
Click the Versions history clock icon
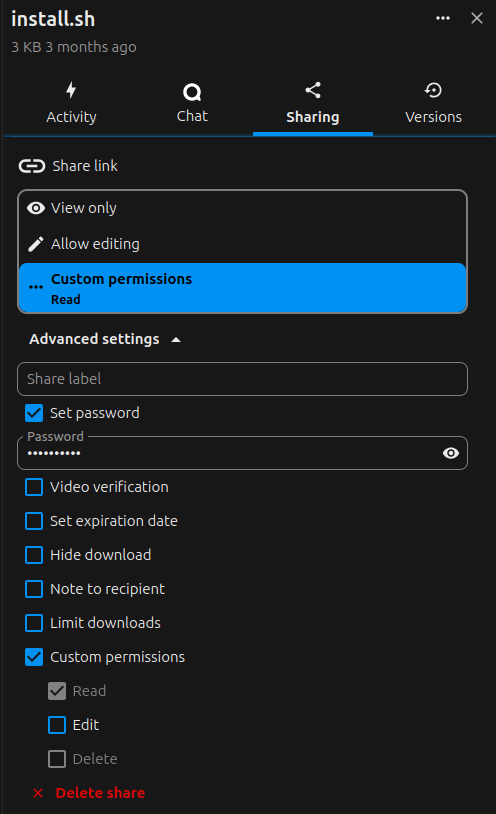pyautogui.click(x=433, y=90)
